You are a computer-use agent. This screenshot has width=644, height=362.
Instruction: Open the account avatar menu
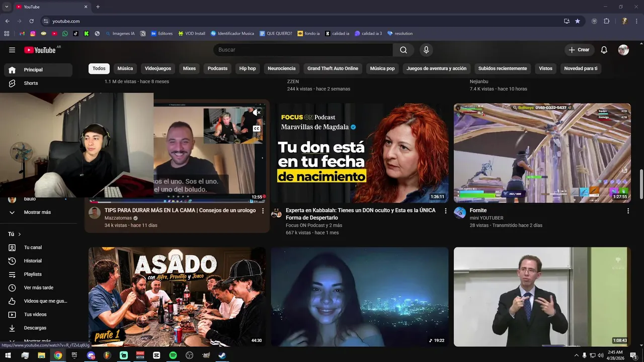point(623,50)
